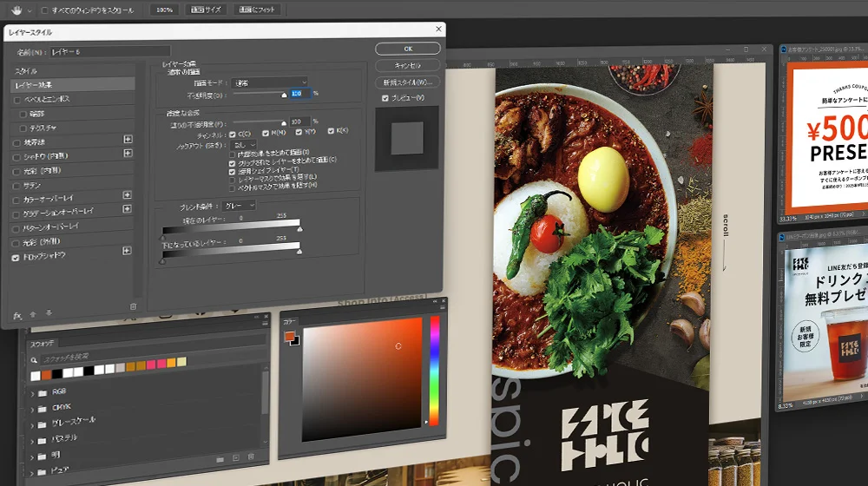The width and height of the screenshot is (868, 486).
Task: Enable ベベルとエンボス checkbox
Action: pos(16,100)
